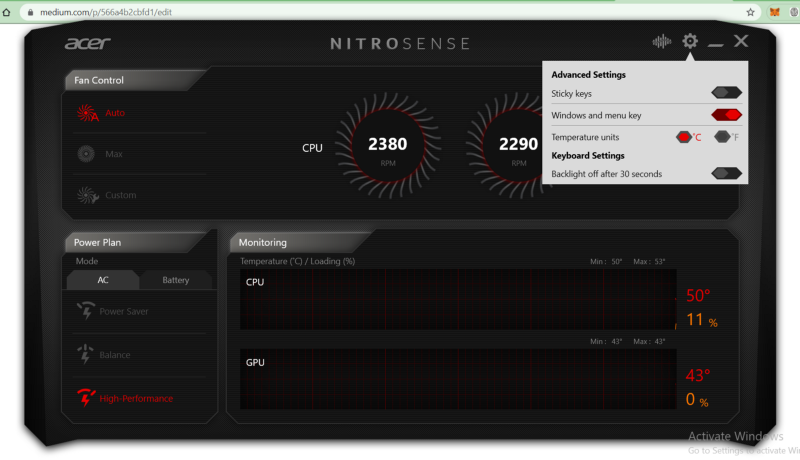Click the Auto fan mode icon
Screen dimensions: 800x460
click(x=87, y=113)
